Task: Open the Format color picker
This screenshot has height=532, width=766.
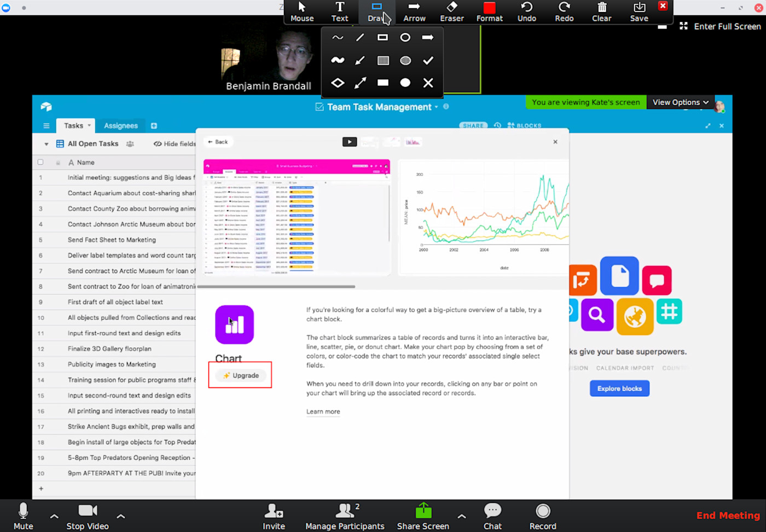Action: point(489,11)
